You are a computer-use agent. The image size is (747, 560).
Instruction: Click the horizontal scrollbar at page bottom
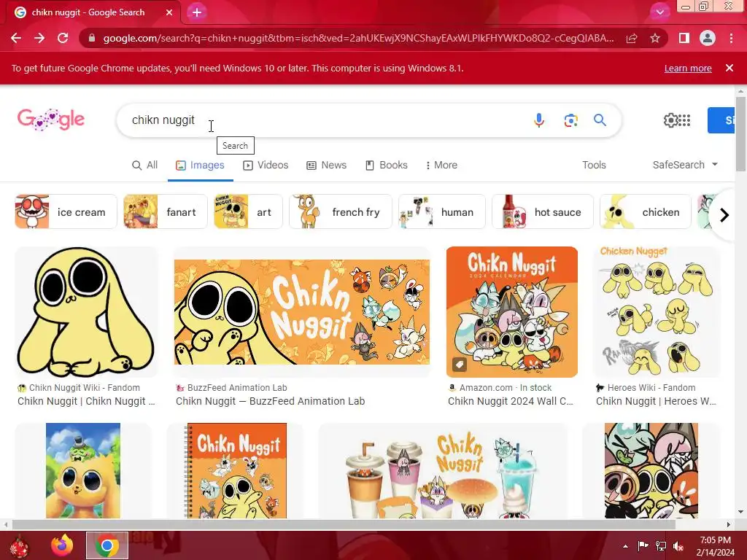click(x=344, y=525)
